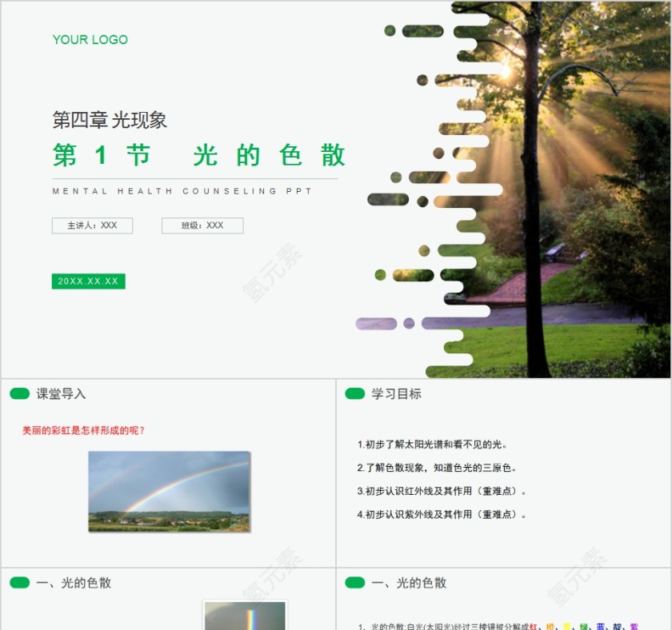The image size is (672, 630).
Task: Click the 主讲人：XXX presenter box
Action: pos(92,225)
